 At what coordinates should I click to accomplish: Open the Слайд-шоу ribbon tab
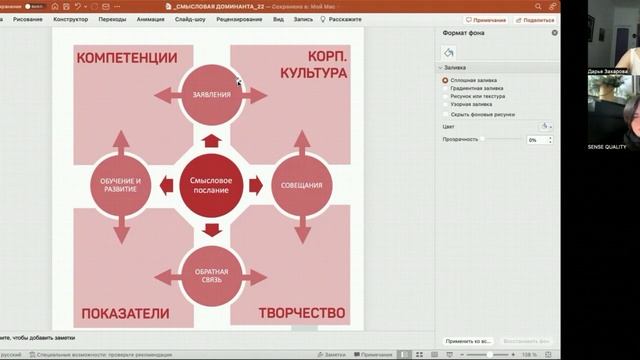point(190,19)
